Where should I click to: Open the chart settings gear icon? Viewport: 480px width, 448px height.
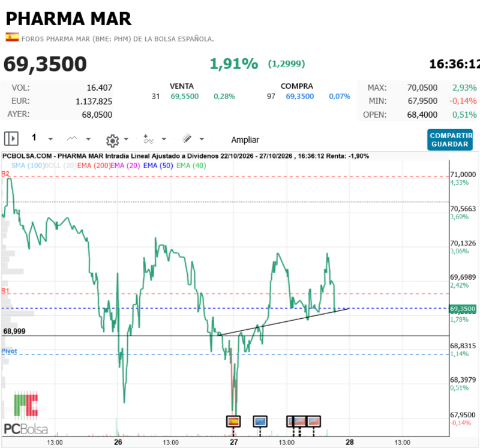pos(112,141)
